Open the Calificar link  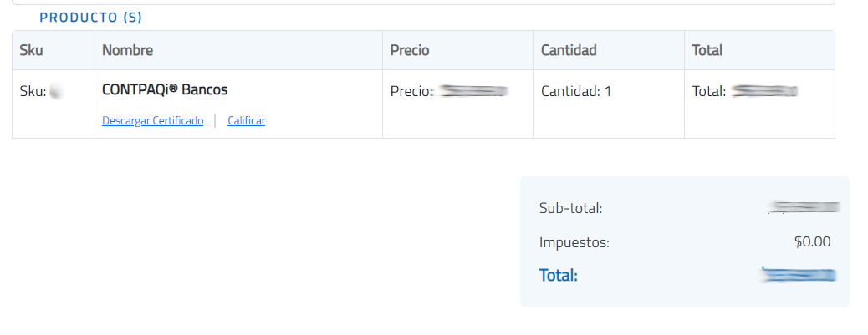(x=246, y=120)
